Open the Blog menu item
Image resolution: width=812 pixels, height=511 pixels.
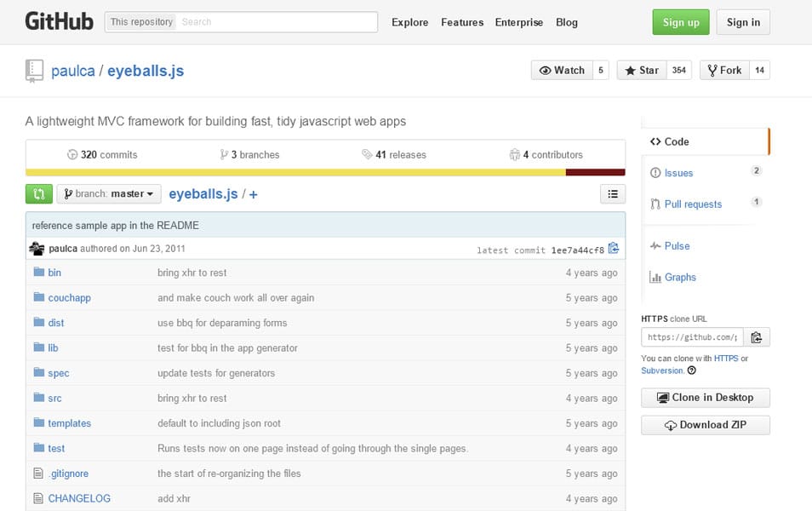click(x=567, y=22)
